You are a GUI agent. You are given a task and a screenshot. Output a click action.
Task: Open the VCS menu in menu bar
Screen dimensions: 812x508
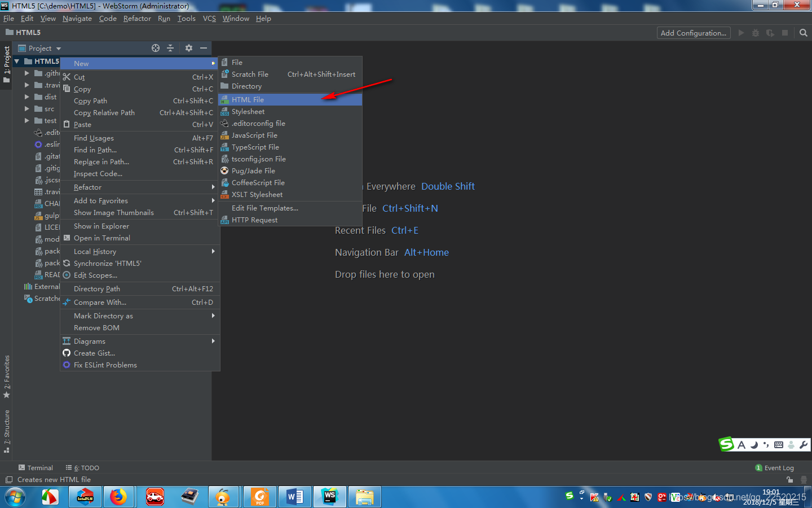(209, 19)
